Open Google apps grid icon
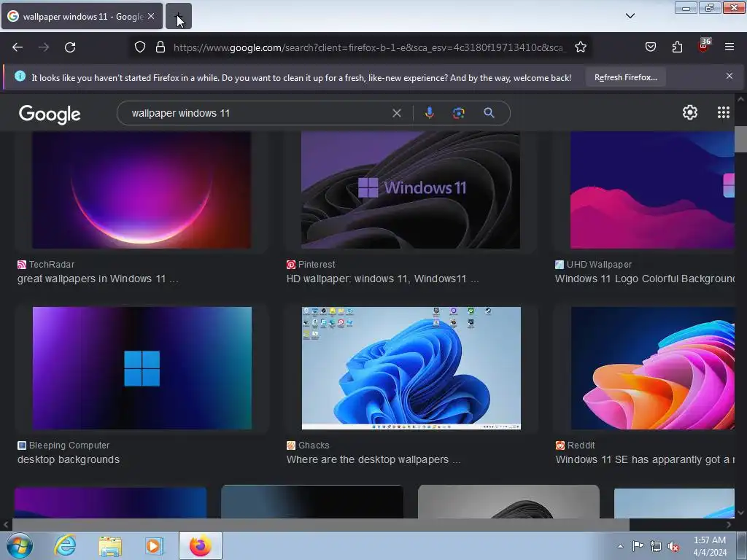 coord(723,112)
